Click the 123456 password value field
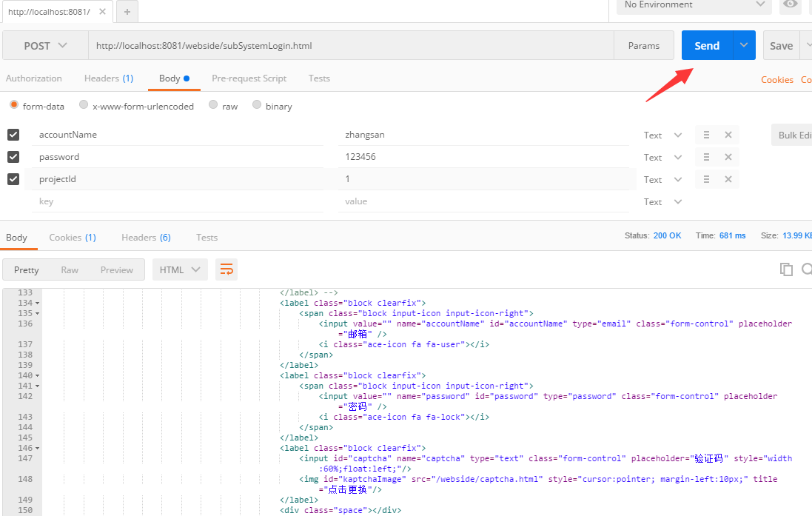This screenshot has height=516, width=812. (483, 157)
